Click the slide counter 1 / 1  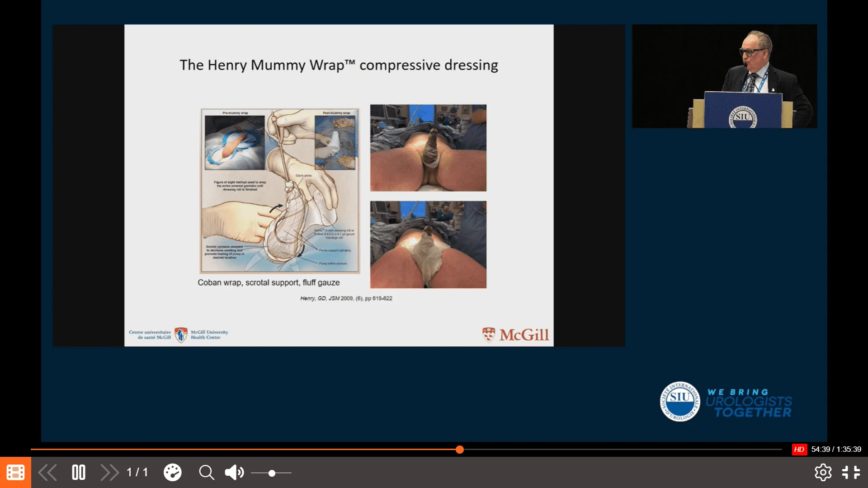[x=137, y=473]
